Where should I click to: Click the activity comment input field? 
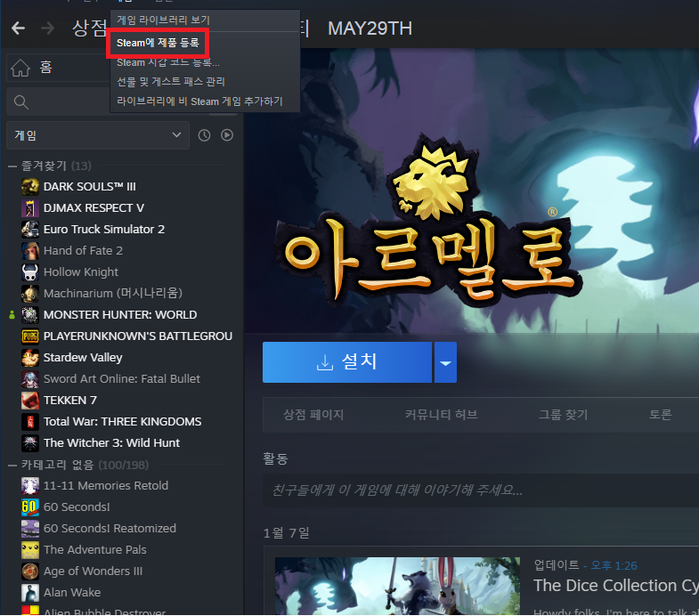tap(481, 490)
